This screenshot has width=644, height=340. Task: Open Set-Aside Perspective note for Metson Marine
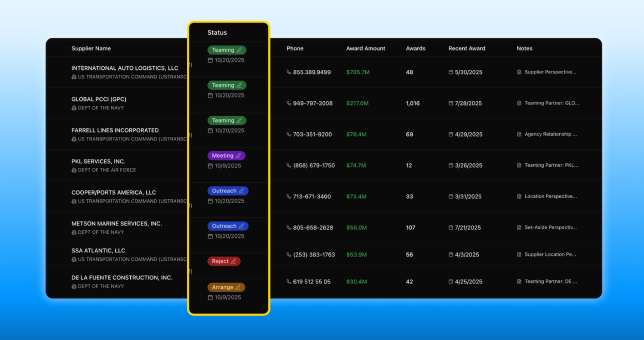tap(550, 227)
